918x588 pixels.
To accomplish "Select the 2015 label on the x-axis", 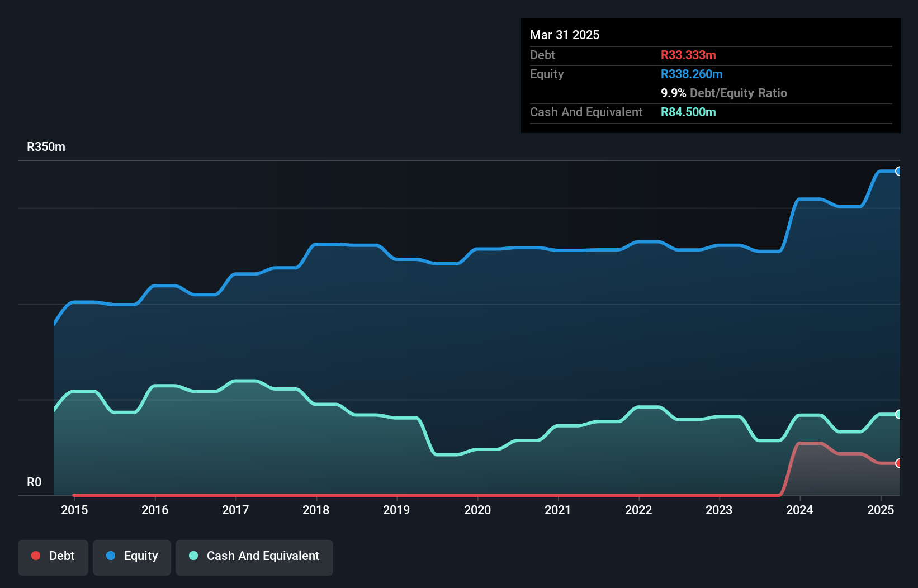I will pyautogui.click(x=74, y=510).
